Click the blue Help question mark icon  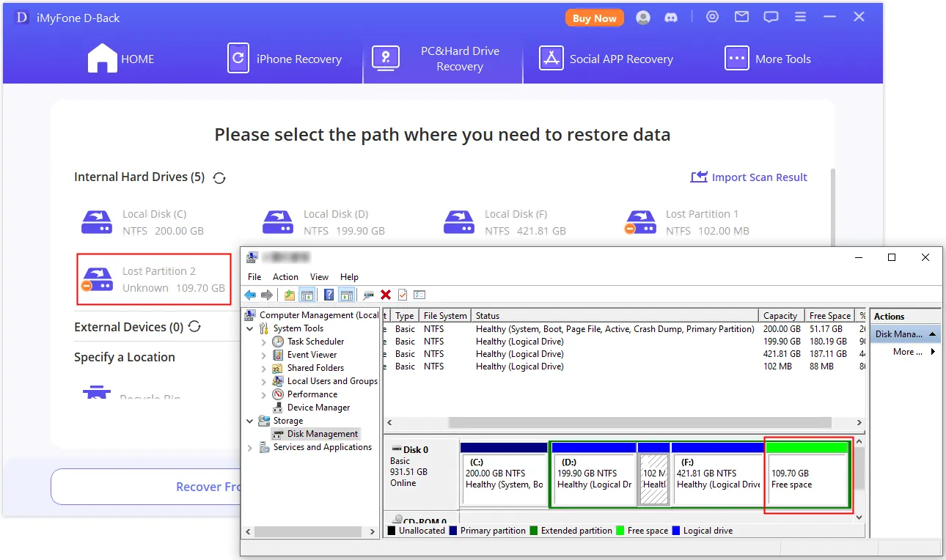pos(329,295)
